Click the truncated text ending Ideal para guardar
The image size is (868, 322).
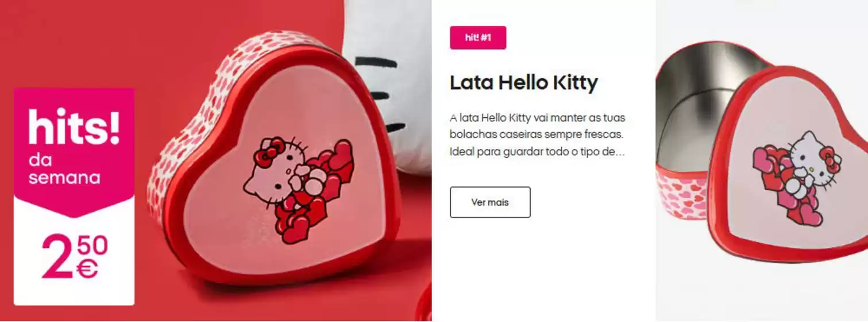coord(537,153)
